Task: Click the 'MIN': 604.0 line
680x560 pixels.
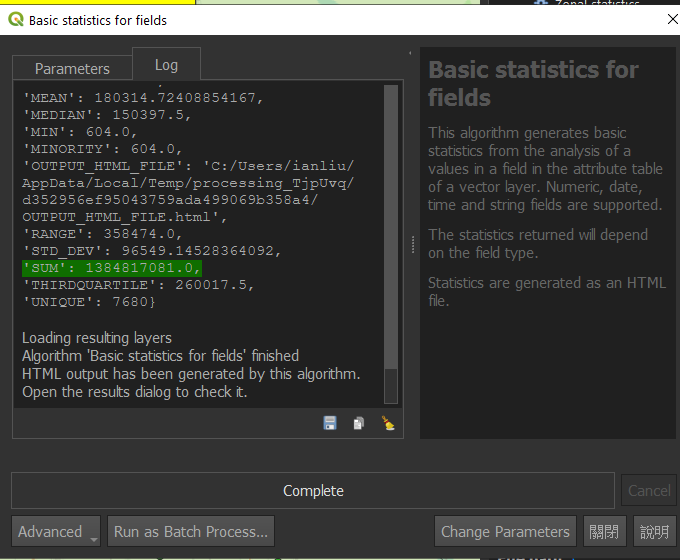Action: point(80,132)
